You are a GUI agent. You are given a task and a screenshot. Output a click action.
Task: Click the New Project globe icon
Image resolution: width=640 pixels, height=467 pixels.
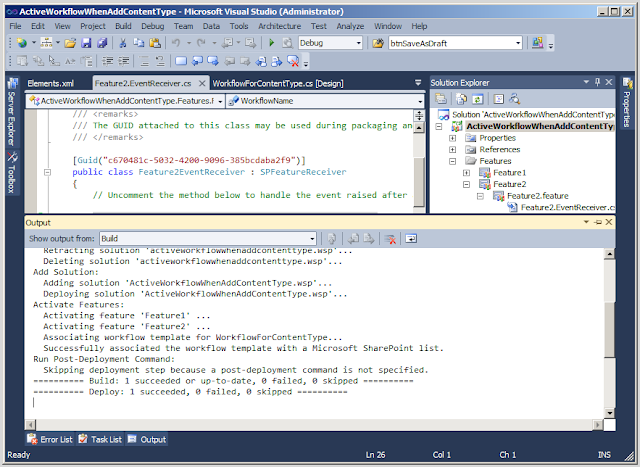pos(22,43)
